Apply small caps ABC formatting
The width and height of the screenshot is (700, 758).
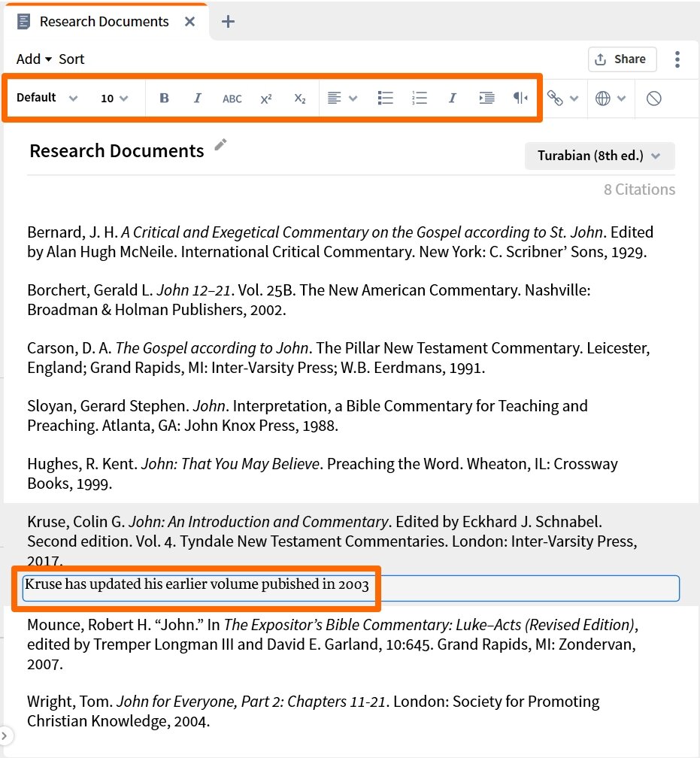click(232, 99)
